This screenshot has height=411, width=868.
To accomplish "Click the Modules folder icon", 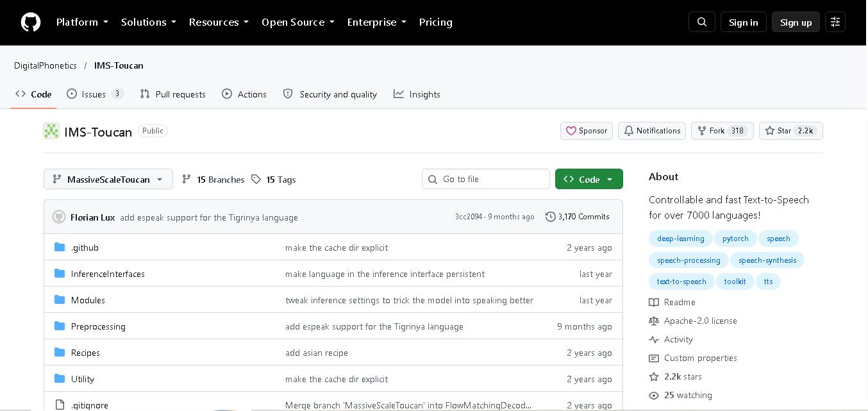I will (x=60, y=300).
